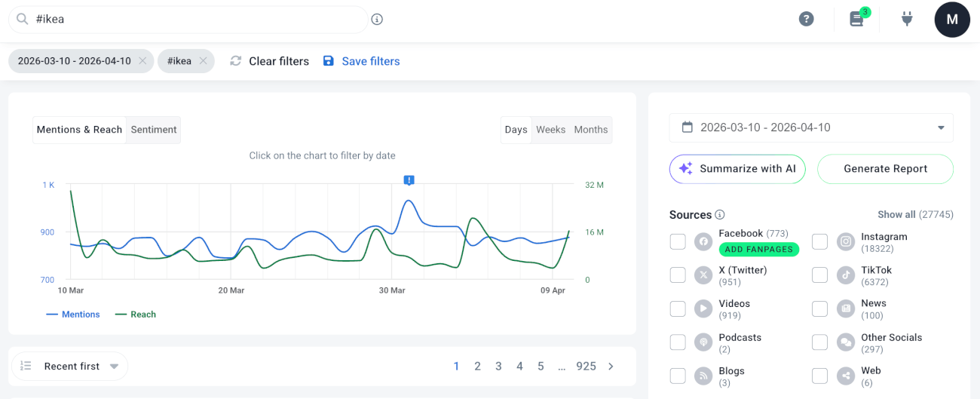Click the blue alert marker on chart

[409, 180]
